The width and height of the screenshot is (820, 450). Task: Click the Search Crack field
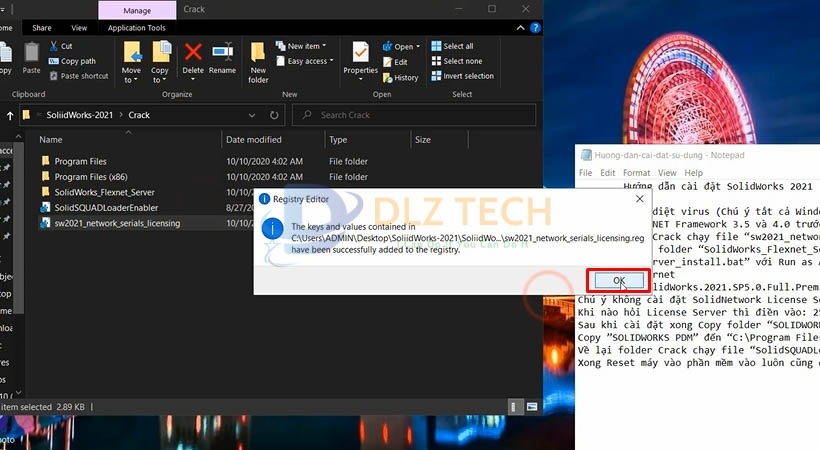click(414, 115)
